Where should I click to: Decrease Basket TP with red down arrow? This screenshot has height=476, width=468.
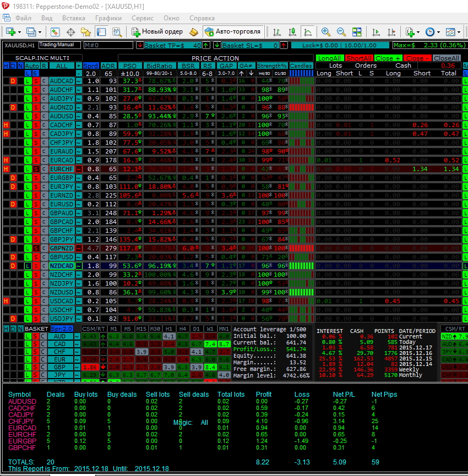point(140,46)
